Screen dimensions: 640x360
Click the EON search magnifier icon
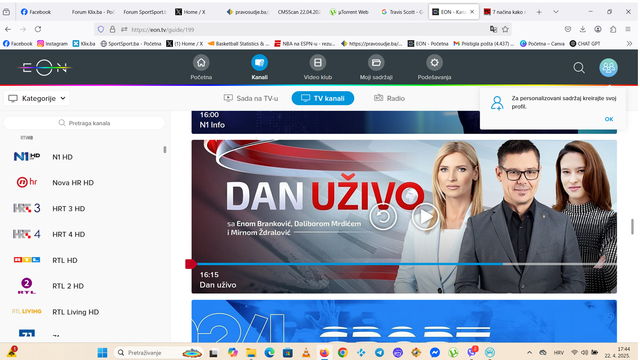(579, 68)
